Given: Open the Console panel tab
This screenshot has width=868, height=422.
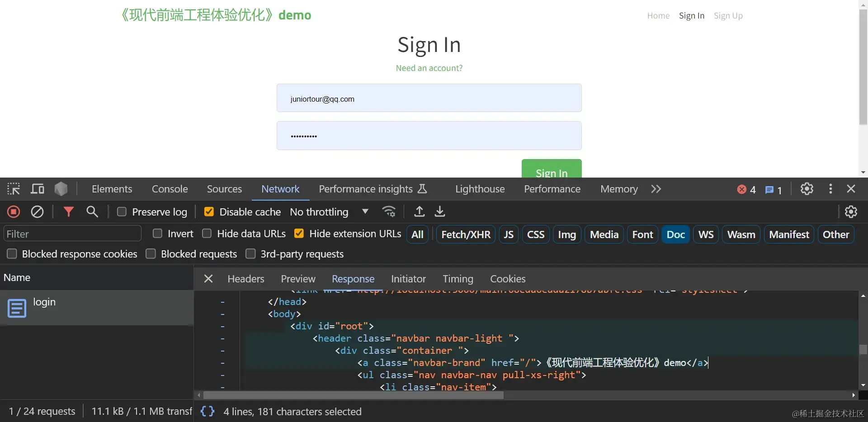Looking at the screenshot, I should pos(170,189).
